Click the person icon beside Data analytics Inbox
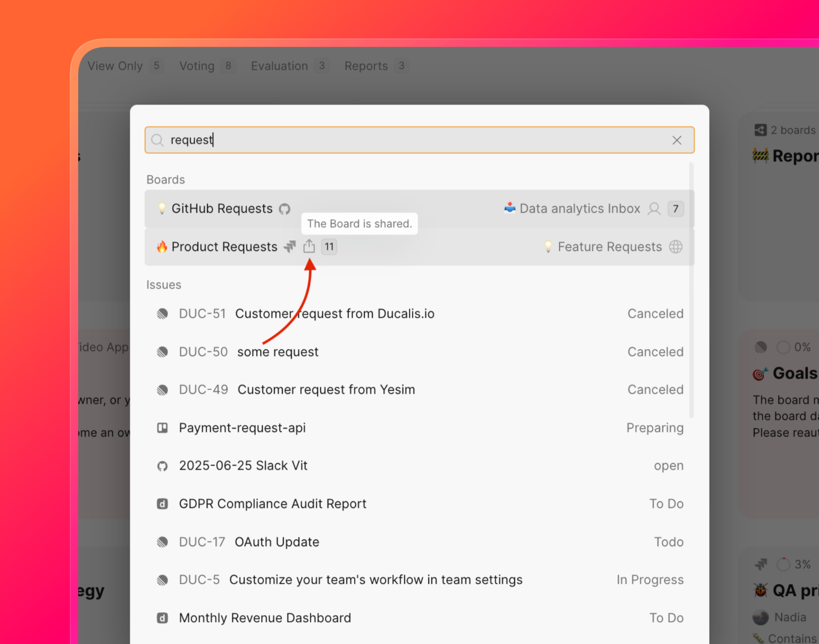 [654, 209]
